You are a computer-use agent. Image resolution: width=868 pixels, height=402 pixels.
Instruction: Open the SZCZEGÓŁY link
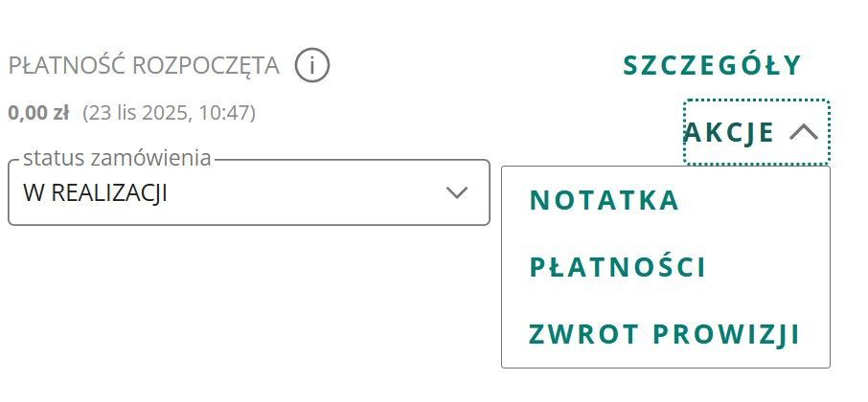(712, 65)
